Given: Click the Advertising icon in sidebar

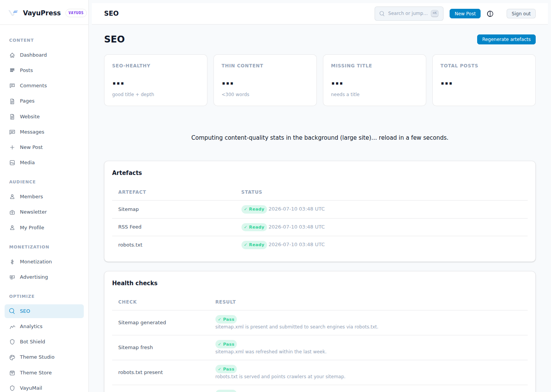Looking at the screenshot, I should (x=12, y=277).
